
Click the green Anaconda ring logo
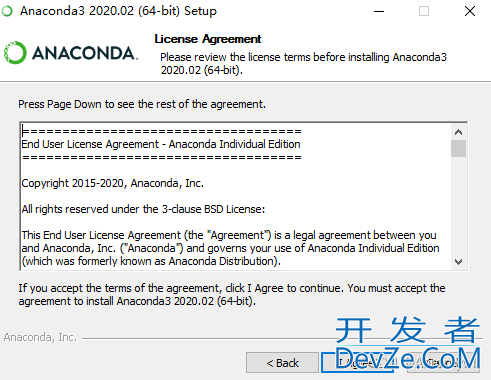click(x=15, y=53)
